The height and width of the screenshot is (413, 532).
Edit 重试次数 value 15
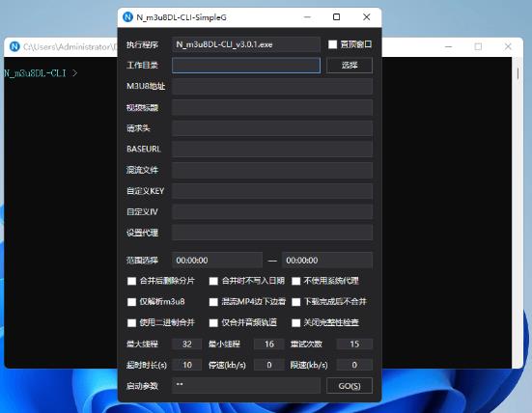[354, 344]
